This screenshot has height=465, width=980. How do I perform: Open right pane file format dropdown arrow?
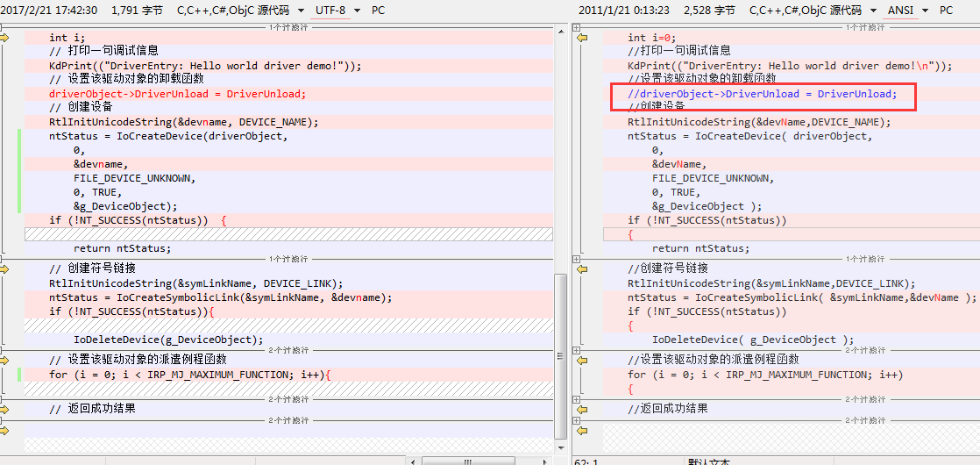[871, 11]
